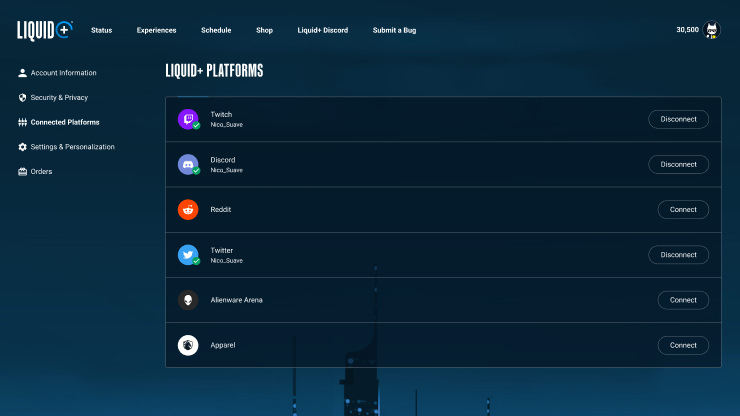Connect the Reddit account
The width and height of the screenshot is (740, 416).
point(683,210)
